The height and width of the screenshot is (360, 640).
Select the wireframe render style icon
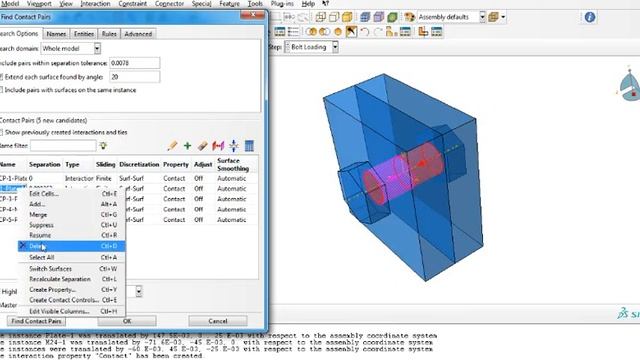pyautogui.click(x=321, y=17)
